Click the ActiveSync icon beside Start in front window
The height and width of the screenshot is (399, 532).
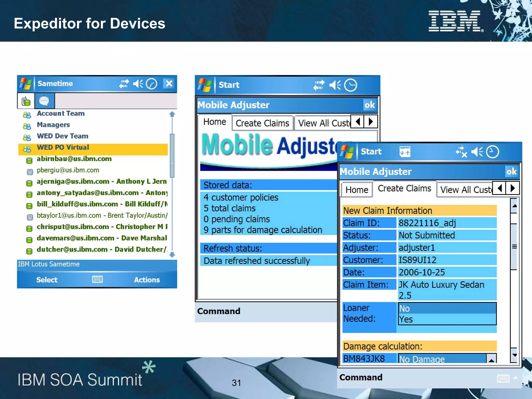tap(405, 152)
